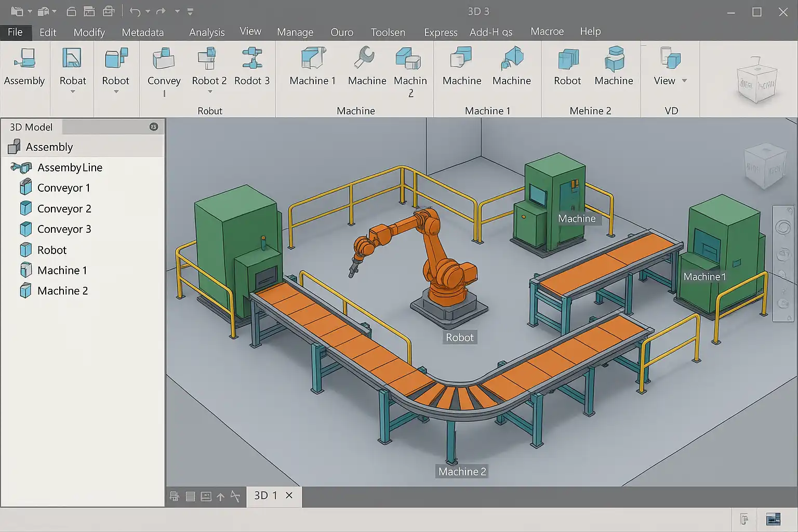Click the Robot label in the 3D viewport
Image resolution: width=798 pixels, height=532 pixels.
point(459,338)
